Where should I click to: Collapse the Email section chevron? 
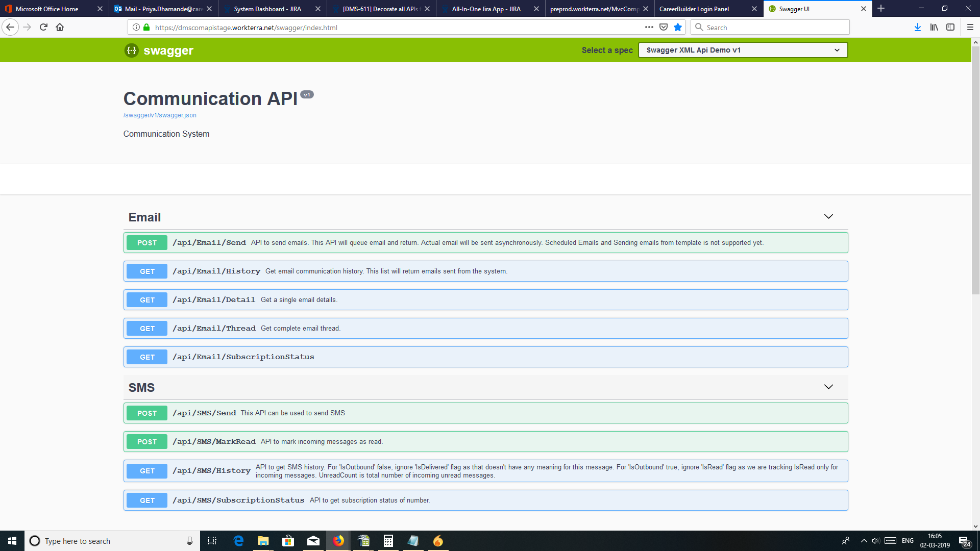(828, 217)
